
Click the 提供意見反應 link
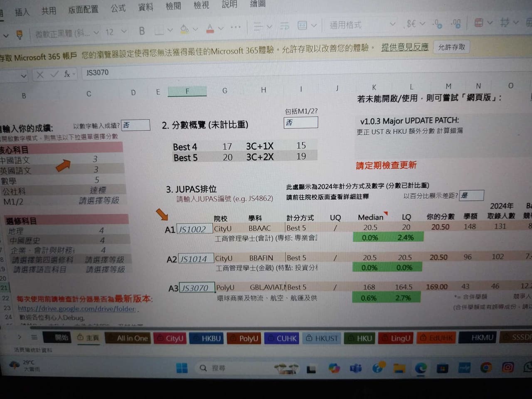(404, 47)
